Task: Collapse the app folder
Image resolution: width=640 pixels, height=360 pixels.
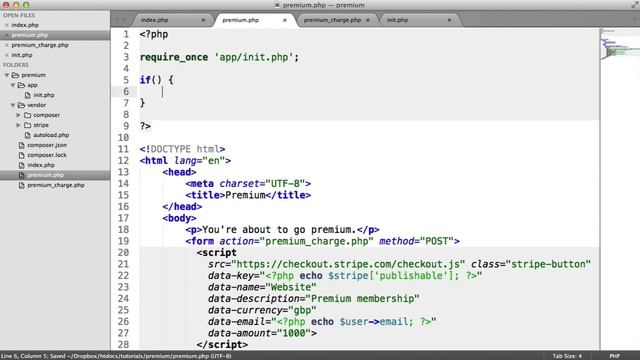Action: coord(13,85)
